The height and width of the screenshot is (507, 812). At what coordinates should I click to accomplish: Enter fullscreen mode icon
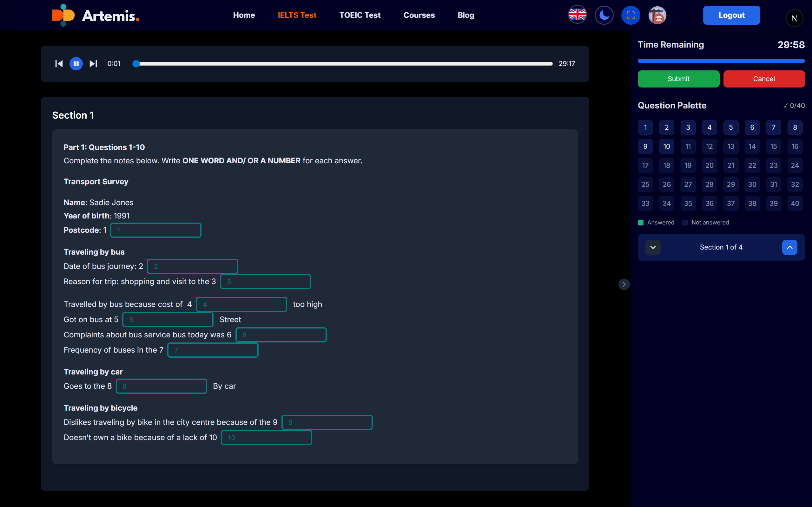coord(630,15)
